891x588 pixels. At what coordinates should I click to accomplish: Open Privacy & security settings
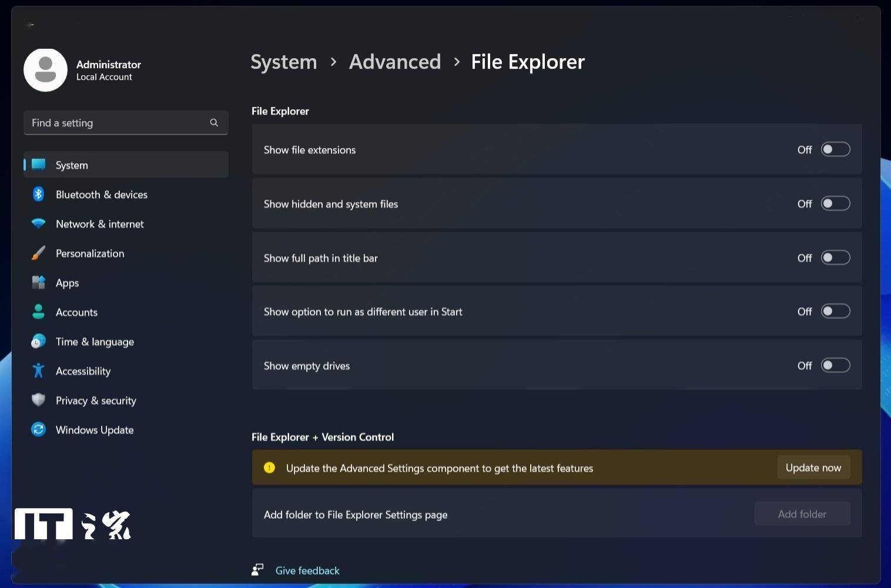click(126, 400)
